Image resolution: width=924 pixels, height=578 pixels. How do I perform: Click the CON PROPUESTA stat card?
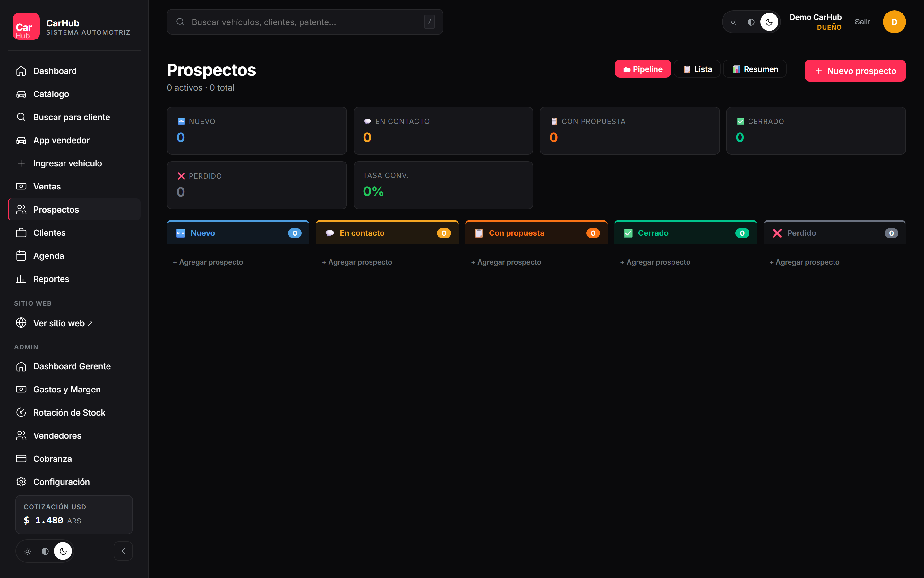(x=629, y=131)
